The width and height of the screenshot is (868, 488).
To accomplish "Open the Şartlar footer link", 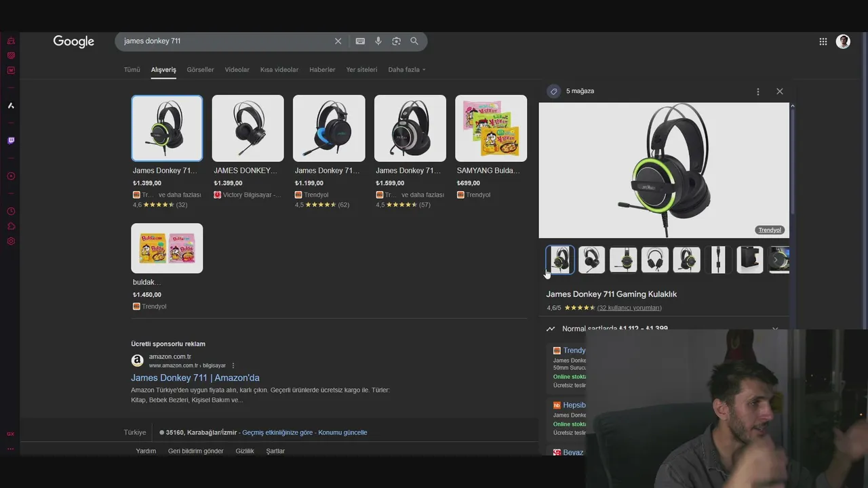I will tap(275, 451).
